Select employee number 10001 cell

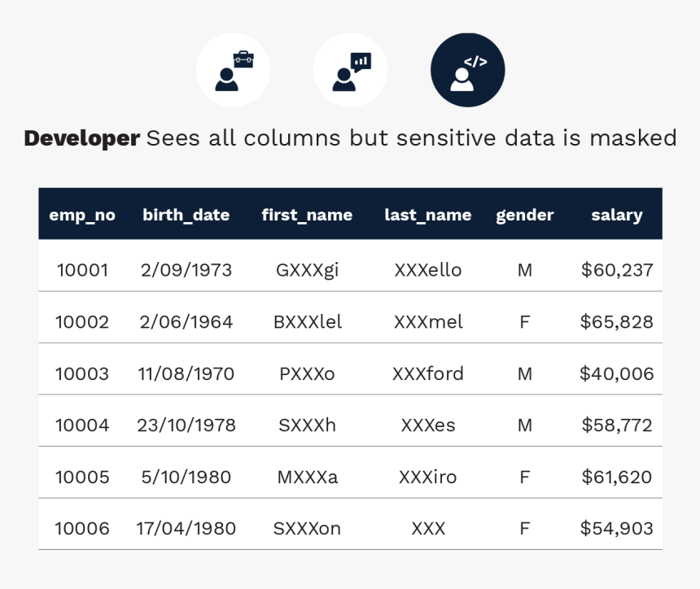click(x=82, y=270)
